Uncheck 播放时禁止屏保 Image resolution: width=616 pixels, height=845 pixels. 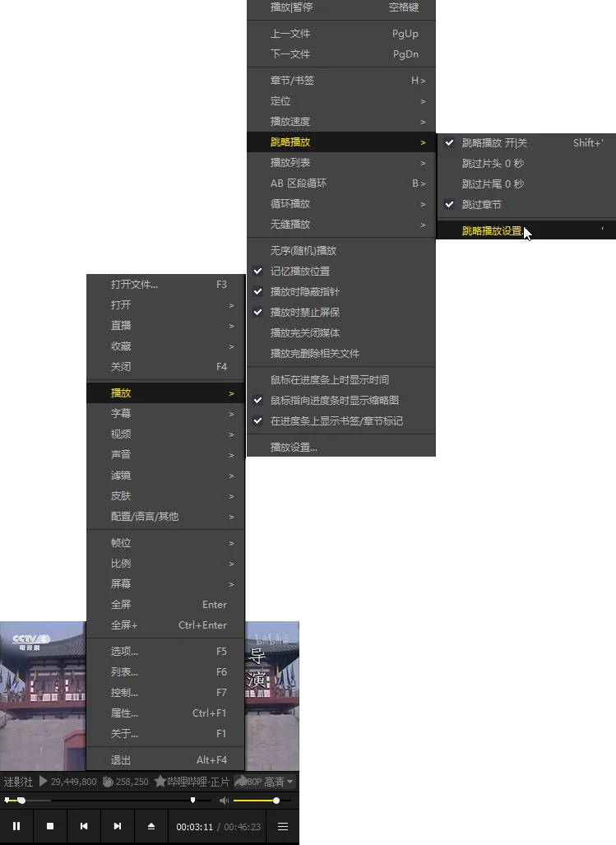(x=304, y=313)
